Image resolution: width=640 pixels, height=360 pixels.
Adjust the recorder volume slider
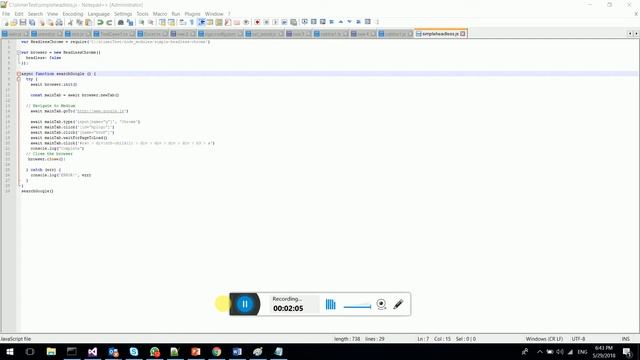pyautogui.click(x=358, y=307)
